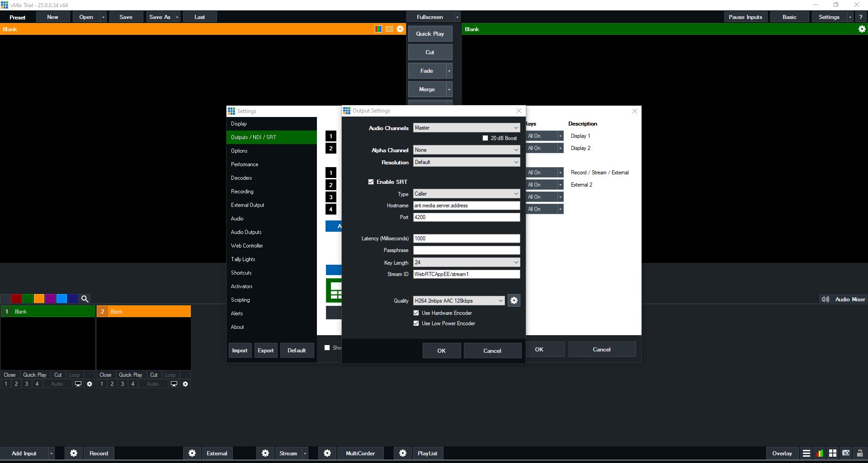Open Quality settings gear in Output Settings

514,301
